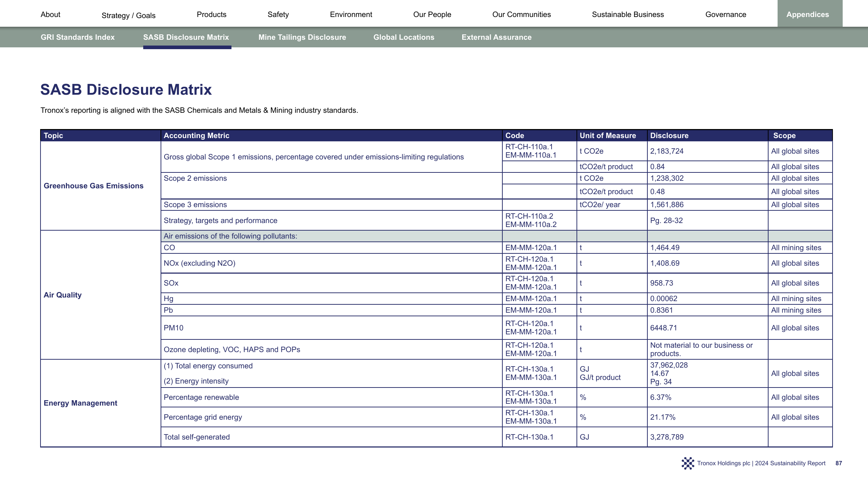The width and height of the screenshot is (868, 488).
Task: Open GRI Standards Index link
Action: pyautogui.click(x=77, y=37)
